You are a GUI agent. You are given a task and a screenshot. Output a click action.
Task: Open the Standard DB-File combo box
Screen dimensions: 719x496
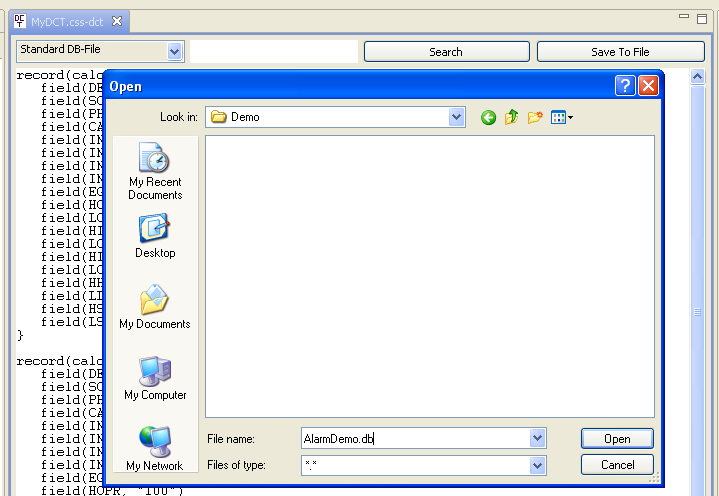click(175, 51)
